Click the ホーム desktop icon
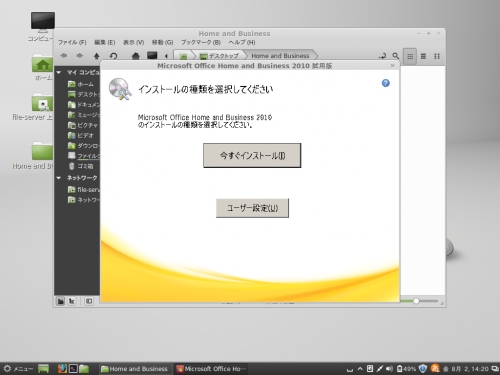500x375 pixels. [x=42, y=68]
